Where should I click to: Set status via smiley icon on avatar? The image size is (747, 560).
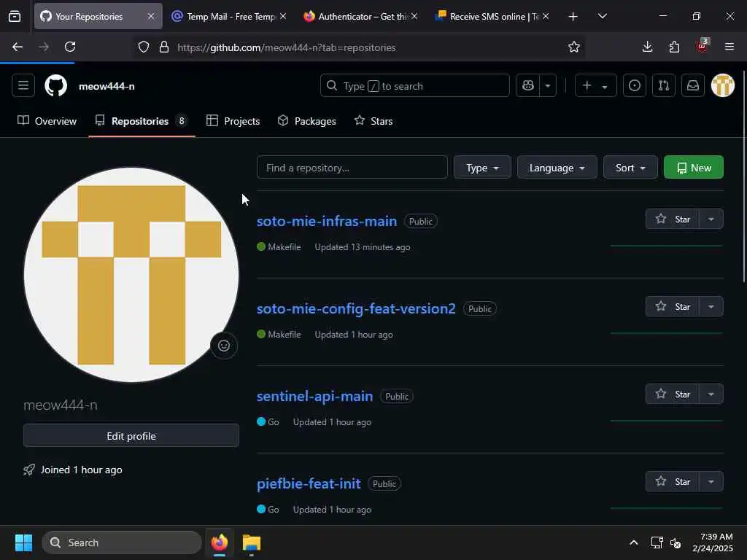[x=224, y=346]
